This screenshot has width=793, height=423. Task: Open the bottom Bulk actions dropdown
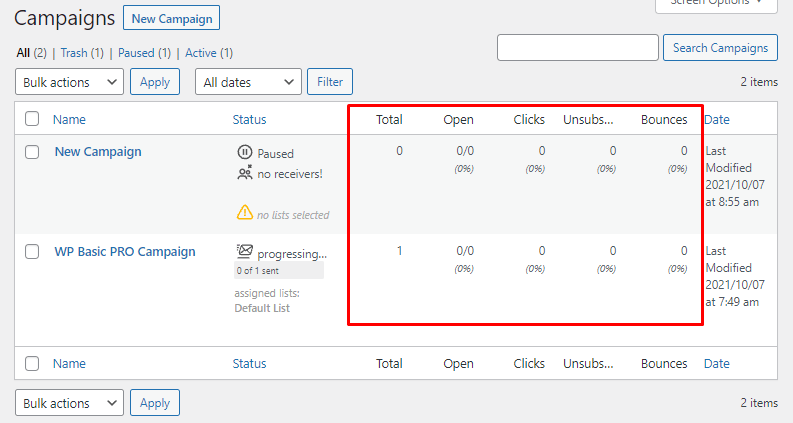pos(69,403)
